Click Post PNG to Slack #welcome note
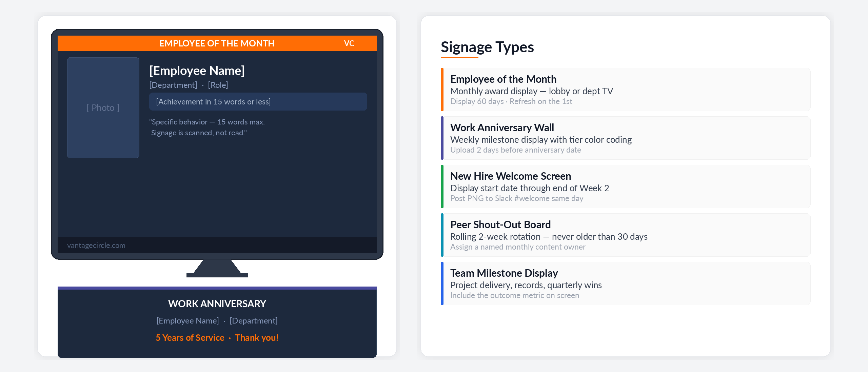 pos(517,198)
